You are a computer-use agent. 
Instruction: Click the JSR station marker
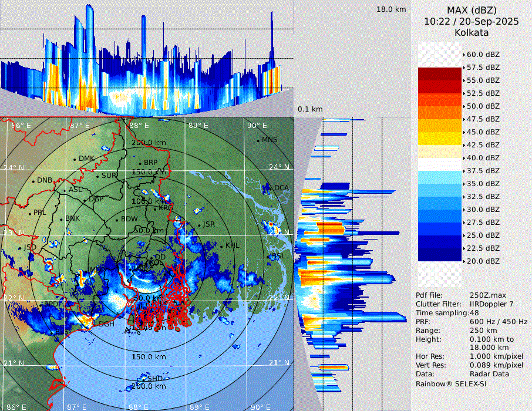pyautogui.click(x=198, y=225)
